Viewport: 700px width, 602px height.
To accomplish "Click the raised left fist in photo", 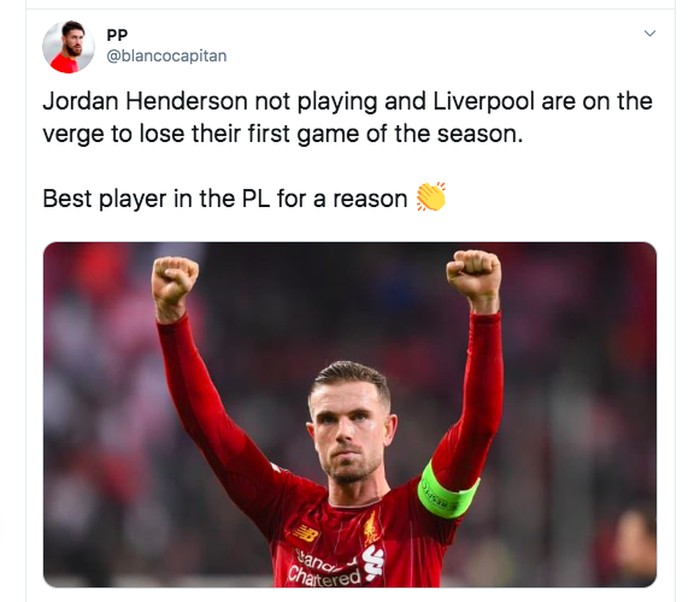I will coord(175,279).
